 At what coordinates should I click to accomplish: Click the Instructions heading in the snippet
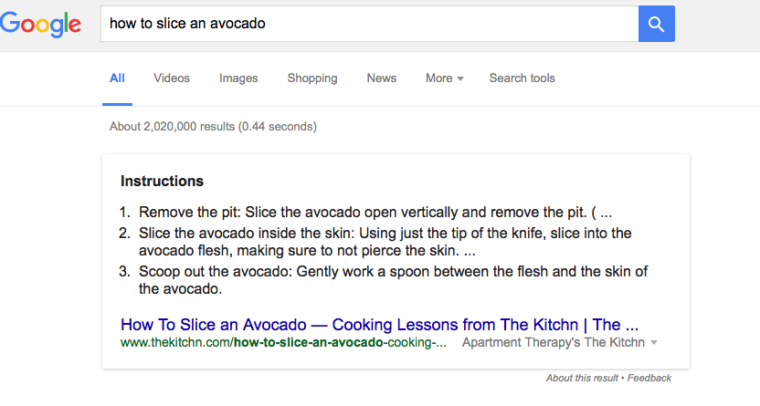tap(162, 182)
